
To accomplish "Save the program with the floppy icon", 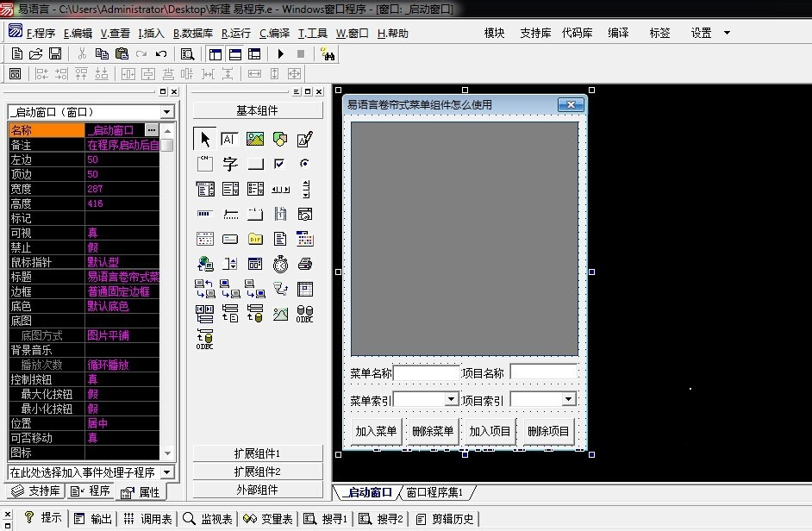I will (x=55, y=54).
